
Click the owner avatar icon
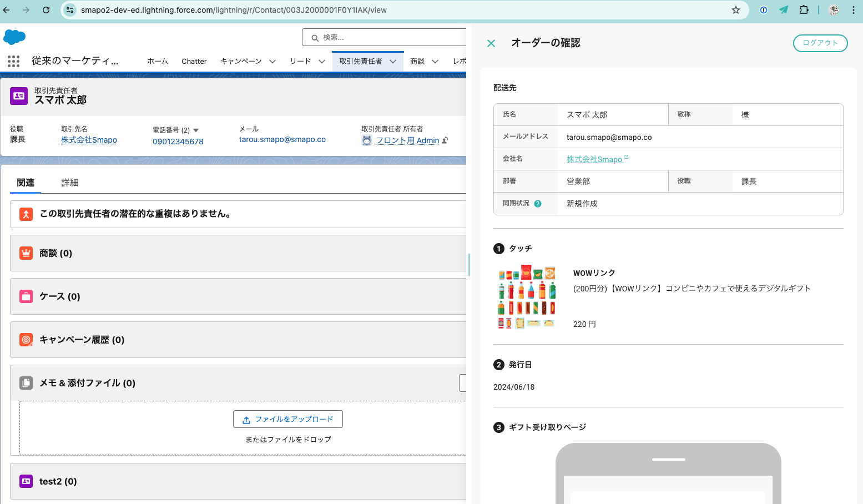[367, 140]
